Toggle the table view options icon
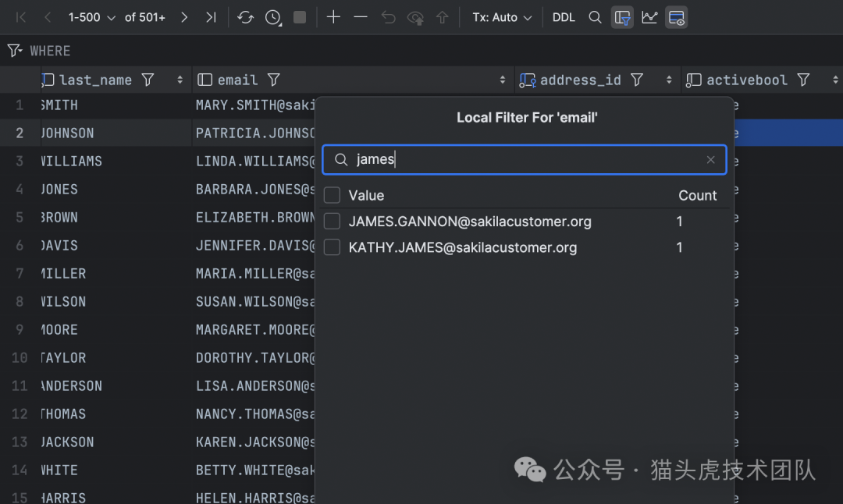The width and height of the screenshot is (843, 504). pos(676,17)
